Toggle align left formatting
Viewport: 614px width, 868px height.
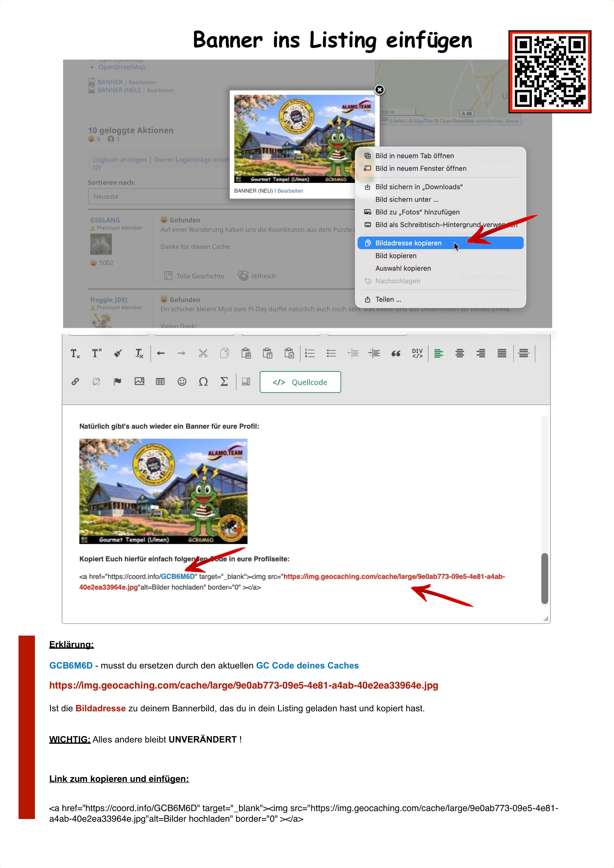pos(438,354)
